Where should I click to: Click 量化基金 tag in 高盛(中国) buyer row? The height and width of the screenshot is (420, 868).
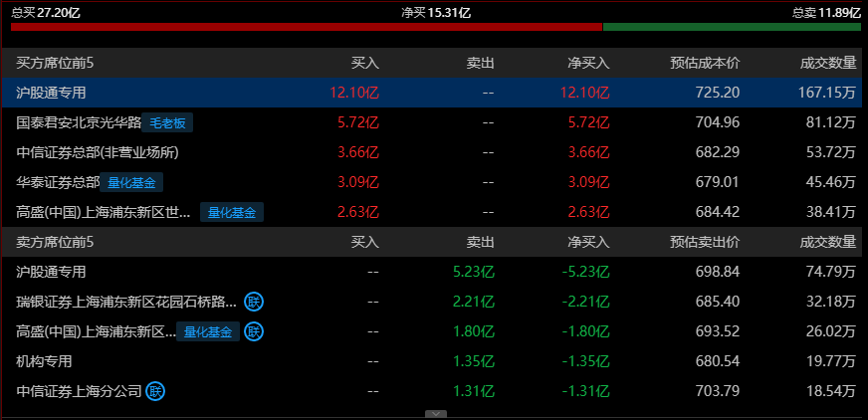[x=232, y=213]
